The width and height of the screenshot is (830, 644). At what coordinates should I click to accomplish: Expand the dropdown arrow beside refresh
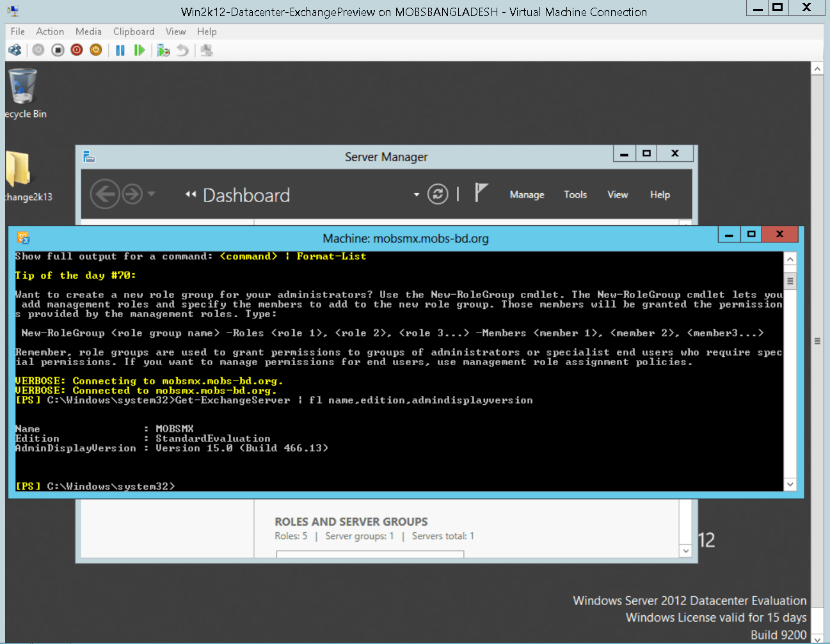tap(417, 194)
